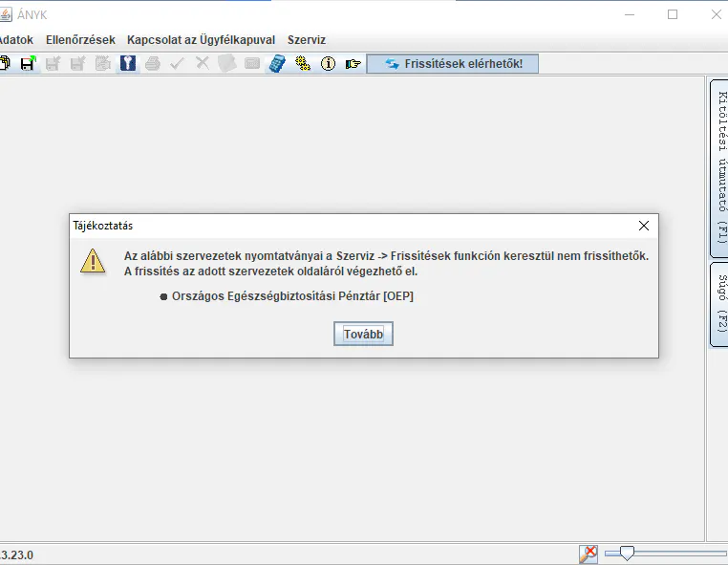The height and width of the screenshot is (565, 728).
Task: Open settings via yellow gears icon
Action: (x=303, y=63)
